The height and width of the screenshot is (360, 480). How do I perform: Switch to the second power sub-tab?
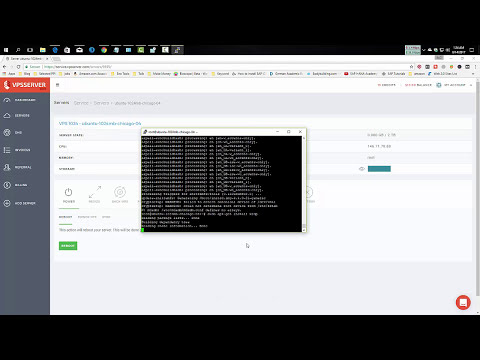[87, 217]
